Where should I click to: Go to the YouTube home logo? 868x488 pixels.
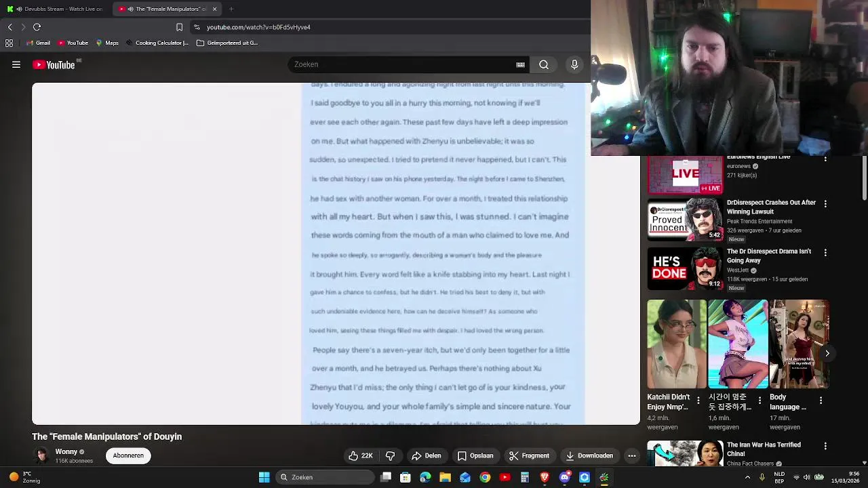click(54, 64)
